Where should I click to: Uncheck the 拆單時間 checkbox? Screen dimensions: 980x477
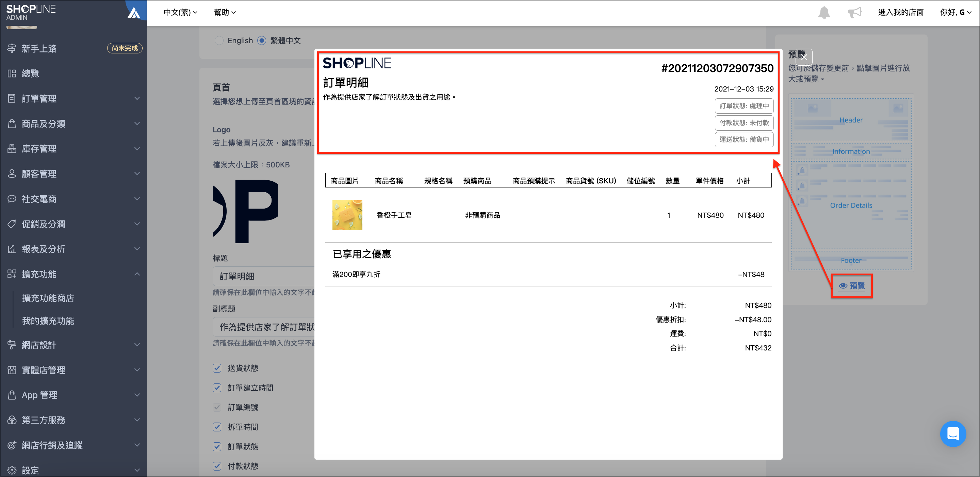click(217, 427)
